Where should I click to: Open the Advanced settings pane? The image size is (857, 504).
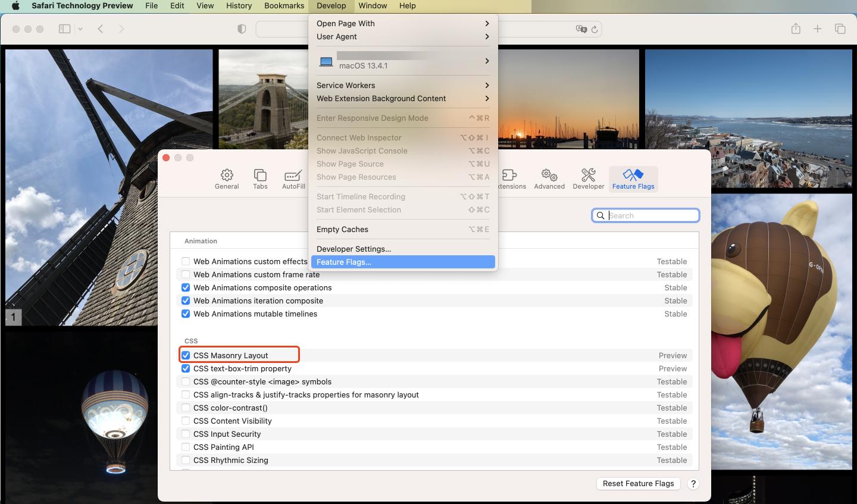tap(549, 179)
